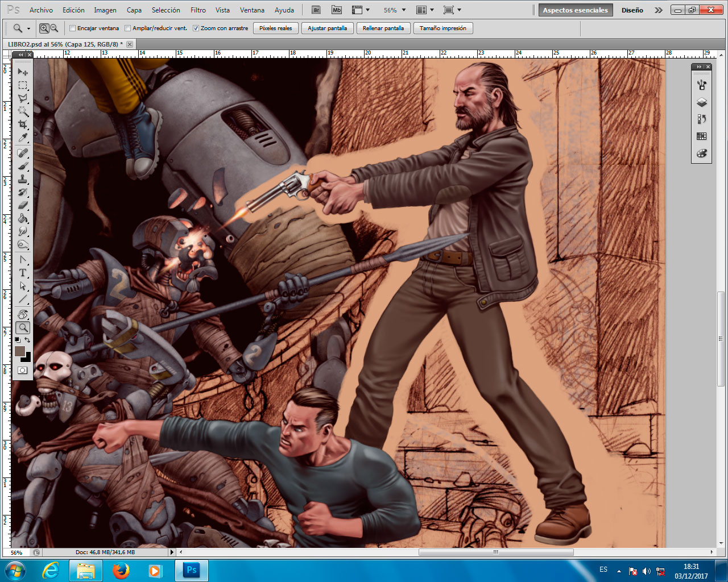Image resolution: width=728 pixels, height=582 pixels.
Task: Open the Capa menu
Action: (x=134, y=10)
